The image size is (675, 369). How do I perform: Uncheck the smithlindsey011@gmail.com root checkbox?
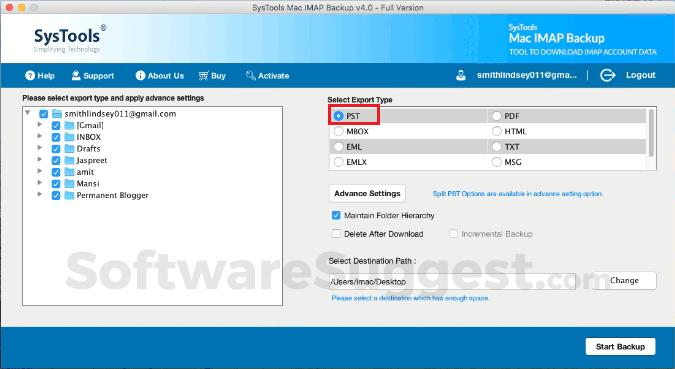point(43,114)
